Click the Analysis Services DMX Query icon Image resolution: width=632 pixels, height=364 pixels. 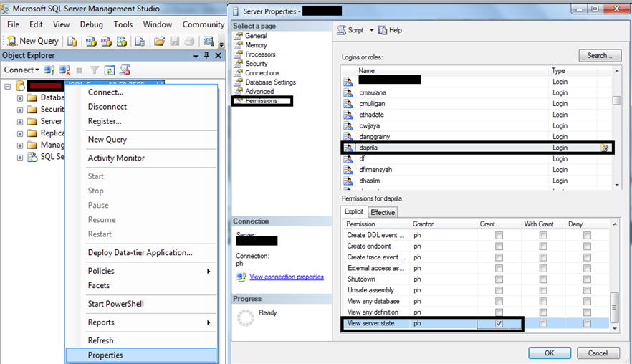point(106,41)
